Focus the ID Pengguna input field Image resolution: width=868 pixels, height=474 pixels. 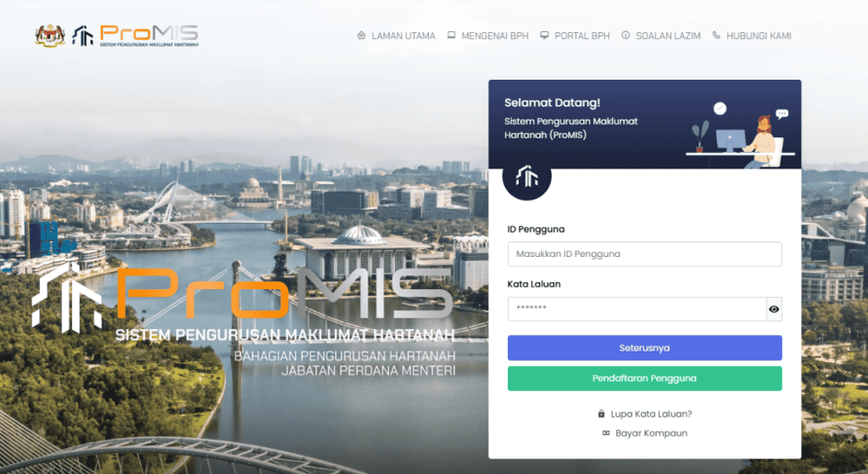(644, 254)
